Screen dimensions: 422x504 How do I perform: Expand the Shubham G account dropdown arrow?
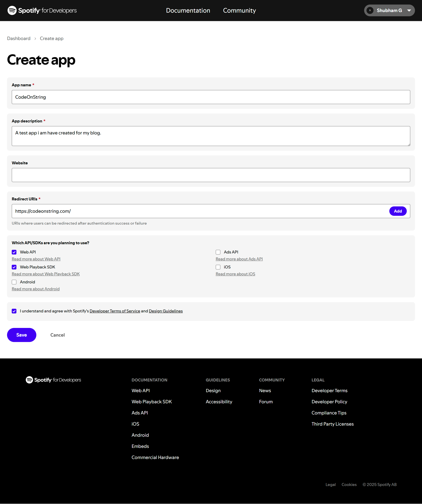409,11
